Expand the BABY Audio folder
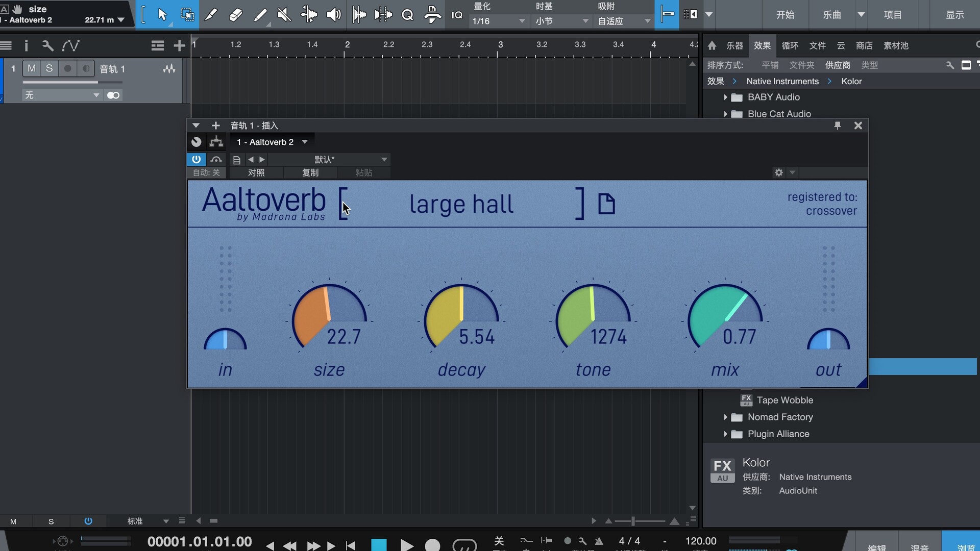980x551 pixels. (725, 97)
